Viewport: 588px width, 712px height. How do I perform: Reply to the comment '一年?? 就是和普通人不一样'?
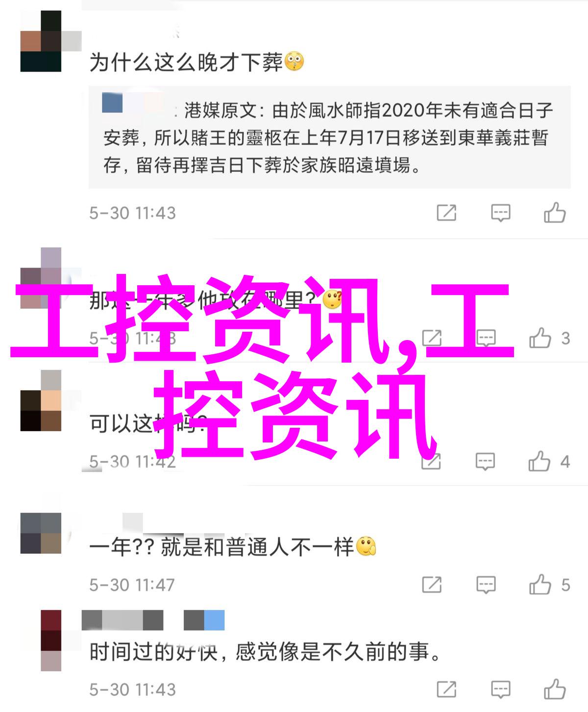486,585
